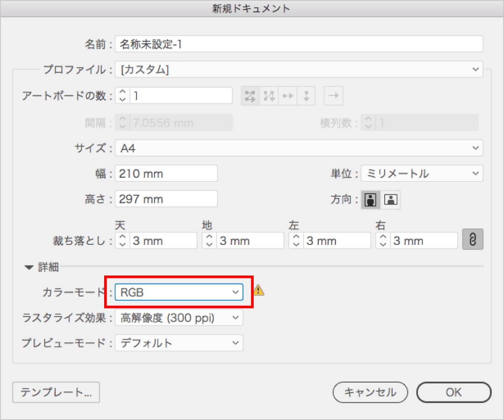Click the color mode warning triangle icon
The height and width of the screenshot is (420, 504).
259,290
